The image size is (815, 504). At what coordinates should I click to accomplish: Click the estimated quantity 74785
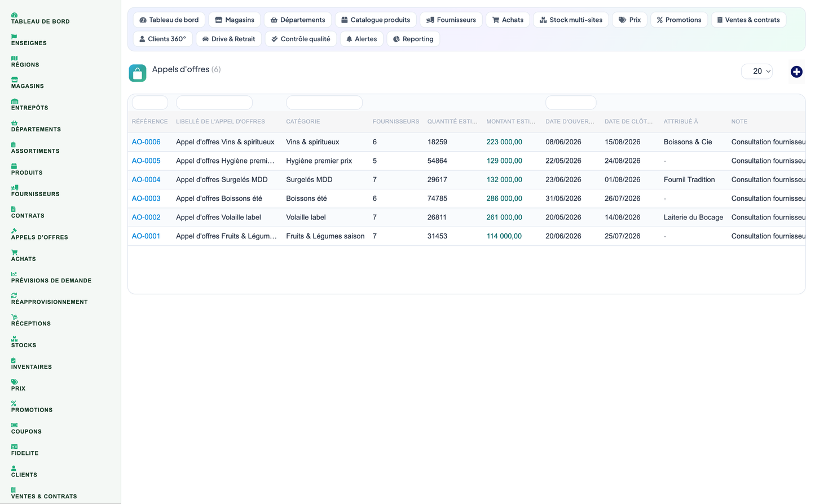437,198
